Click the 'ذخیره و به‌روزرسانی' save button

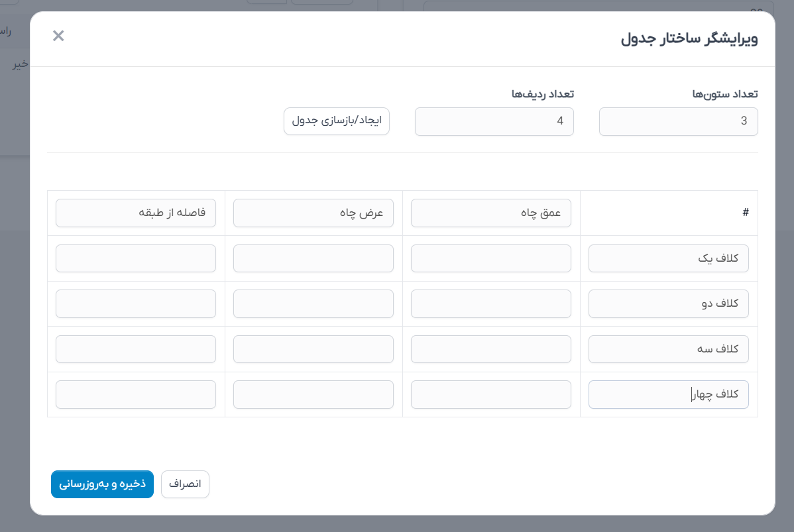tap(102, 484)
